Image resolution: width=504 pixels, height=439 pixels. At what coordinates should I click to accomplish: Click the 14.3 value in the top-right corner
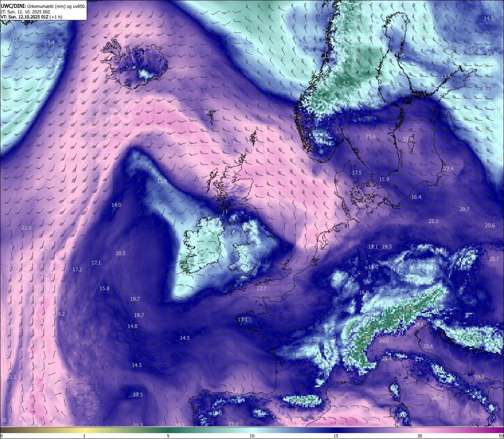click(489, 18)
